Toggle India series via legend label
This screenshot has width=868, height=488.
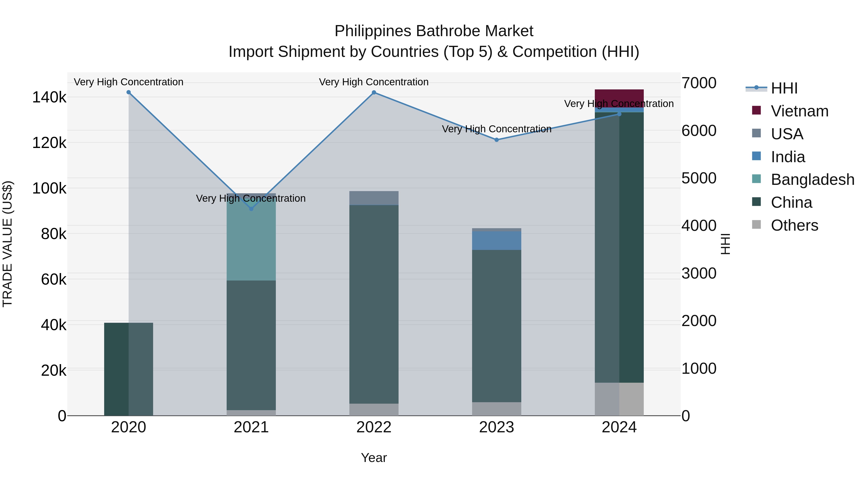[788, 157]
